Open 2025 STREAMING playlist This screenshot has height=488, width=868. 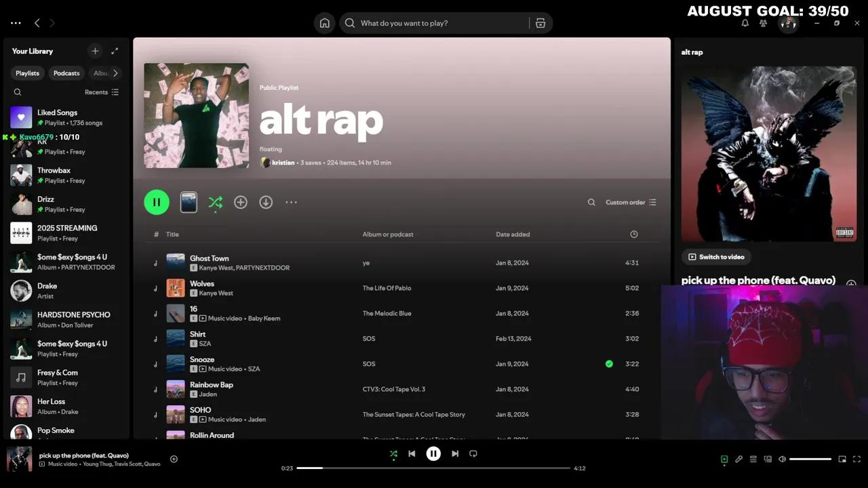click(x=66, y=232)
